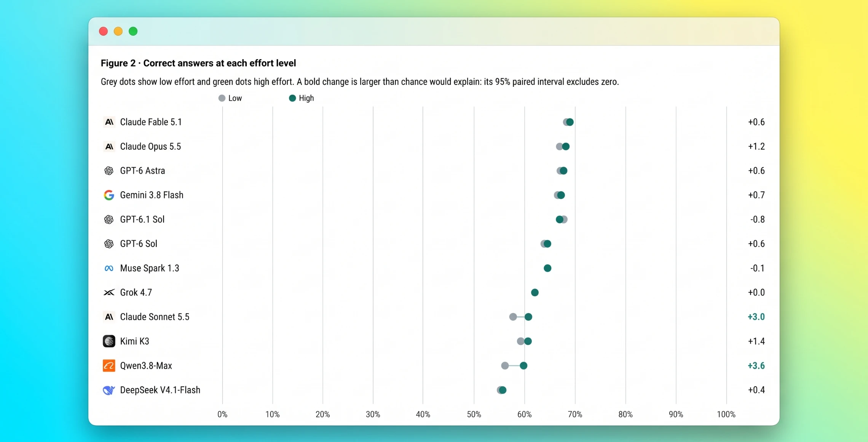Click the bold +3.6 change value
The height and width of the screenshot is (442, 868).
756,366
